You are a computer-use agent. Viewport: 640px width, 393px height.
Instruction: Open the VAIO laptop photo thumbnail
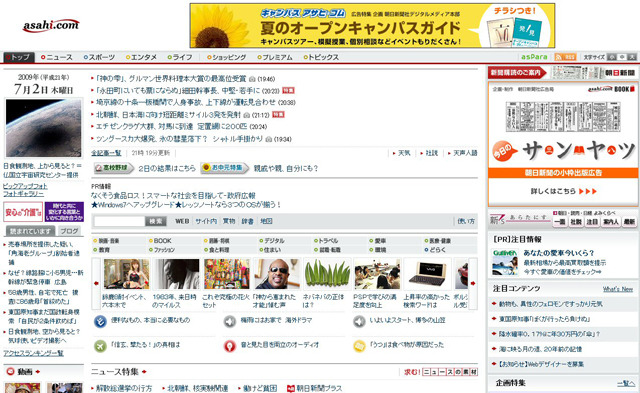click(427, 274)
